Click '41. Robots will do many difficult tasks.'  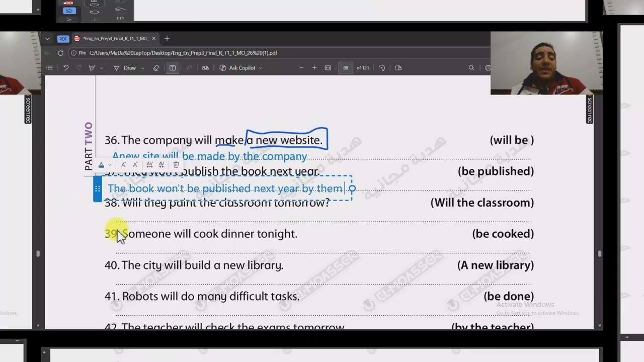tap(202, 296)
